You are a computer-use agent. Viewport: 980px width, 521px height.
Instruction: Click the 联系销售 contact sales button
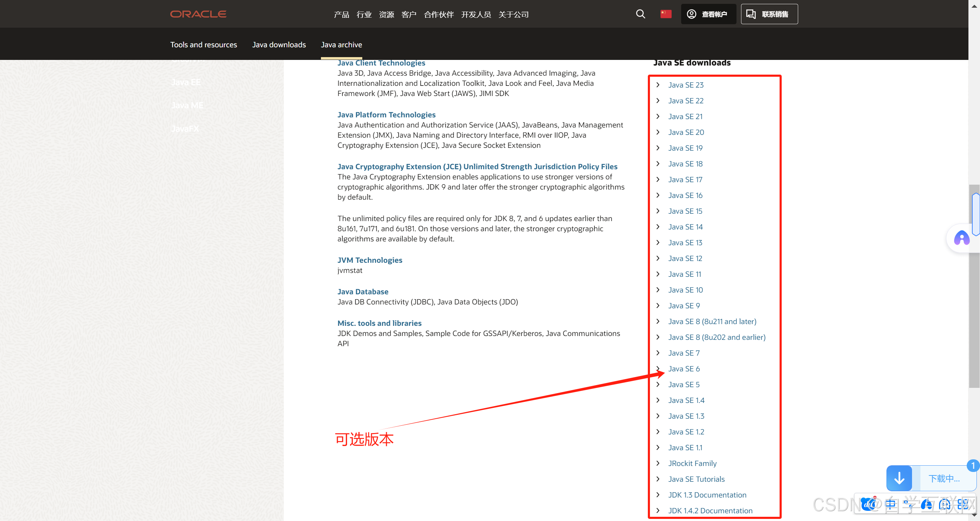(769, 14)
